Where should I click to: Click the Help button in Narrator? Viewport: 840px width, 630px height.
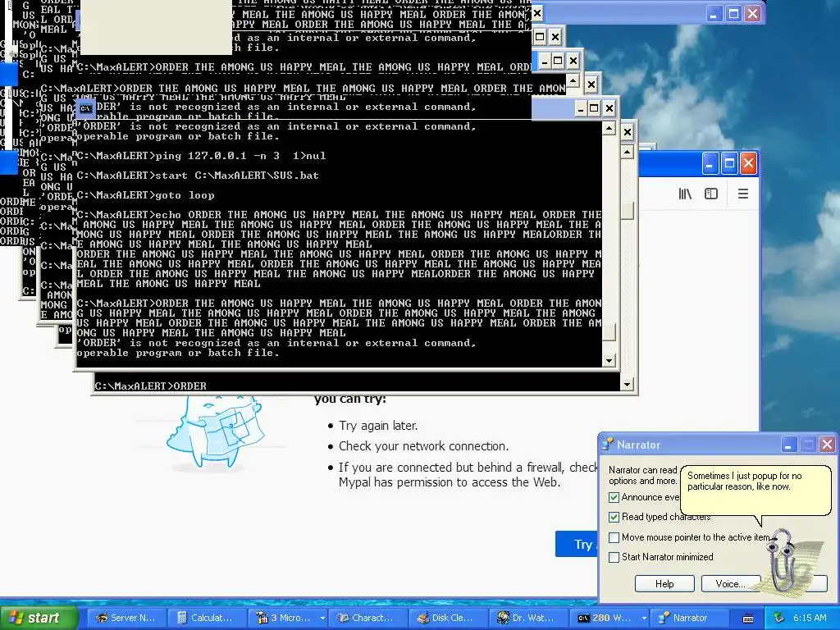[x=664, y=583]
